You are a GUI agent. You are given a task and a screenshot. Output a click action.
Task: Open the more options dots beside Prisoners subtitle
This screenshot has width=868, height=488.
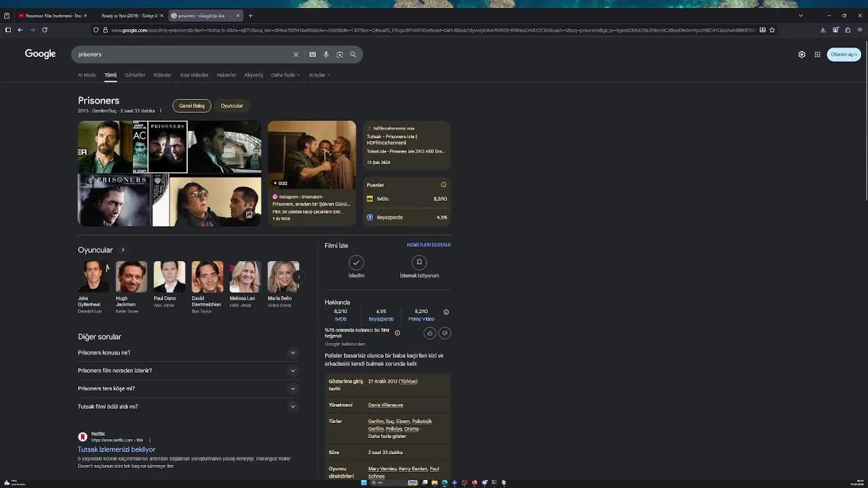pos(161,110)
